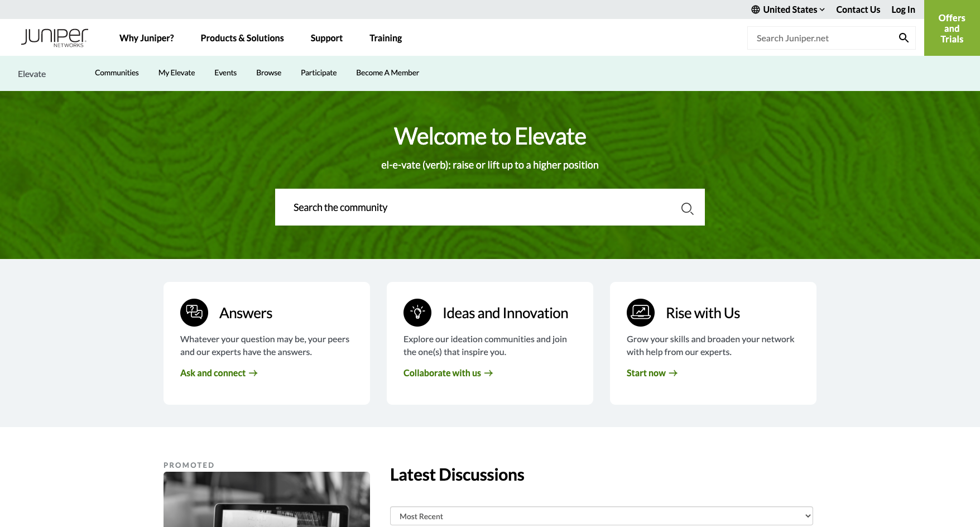Click the Log In link
The height and width of the screenshot is (527, 980).
point(903,9)
